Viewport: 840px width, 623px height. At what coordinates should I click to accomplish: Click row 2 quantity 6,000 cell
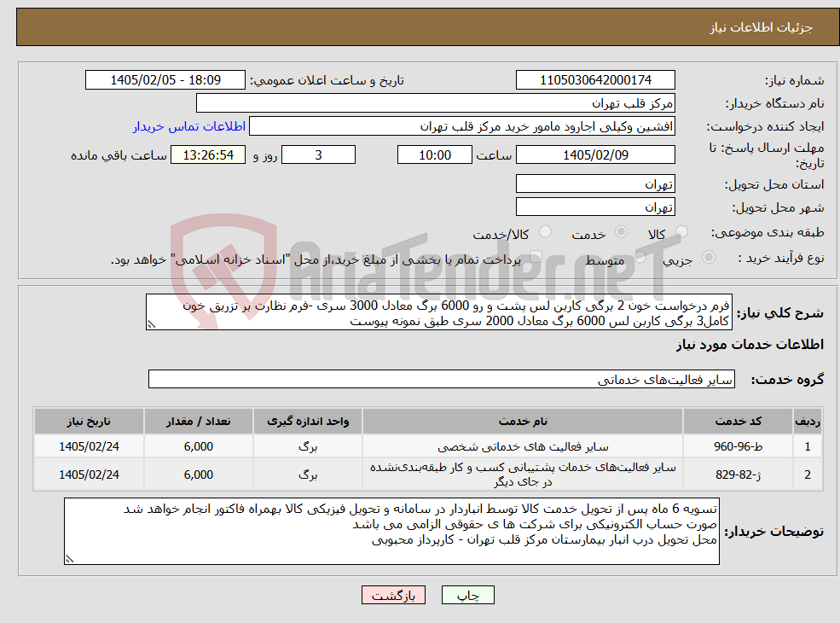tap(198, 475)
